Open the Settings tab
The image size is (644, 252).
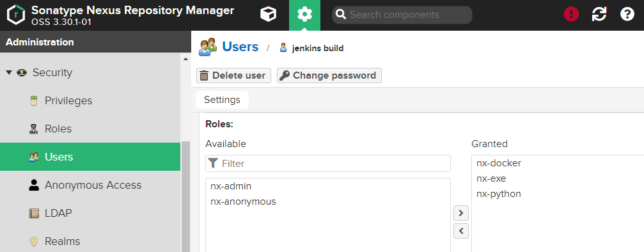(x=222, y=100)
